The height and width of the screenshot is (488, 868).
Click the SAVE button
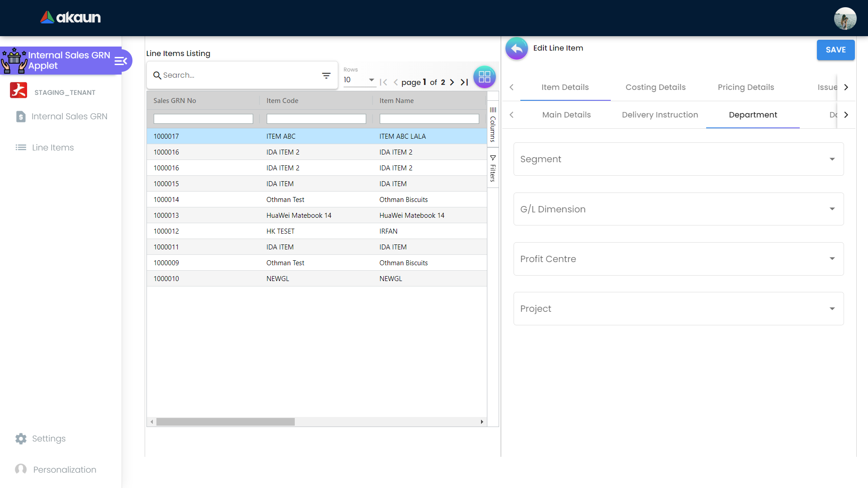click(x=835, y=50)
